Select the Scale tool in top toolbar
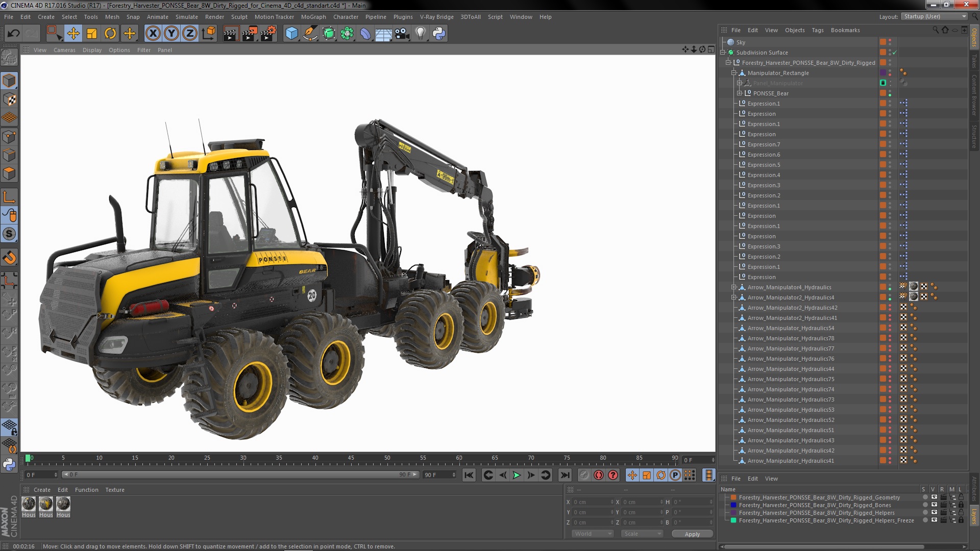This screenshot has height=551, width=980. coord(92,34)
